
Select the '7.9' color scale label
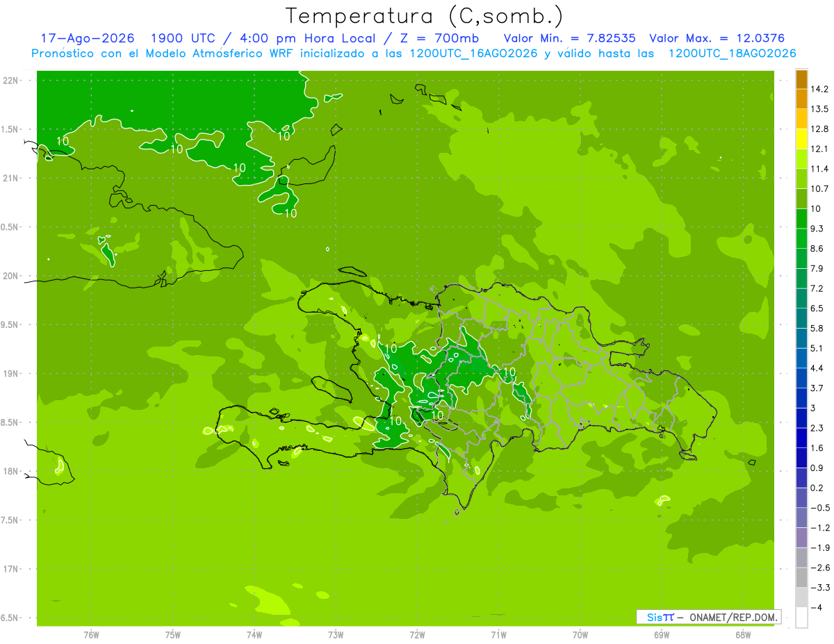pyautogui.click(x=817, y=269)
